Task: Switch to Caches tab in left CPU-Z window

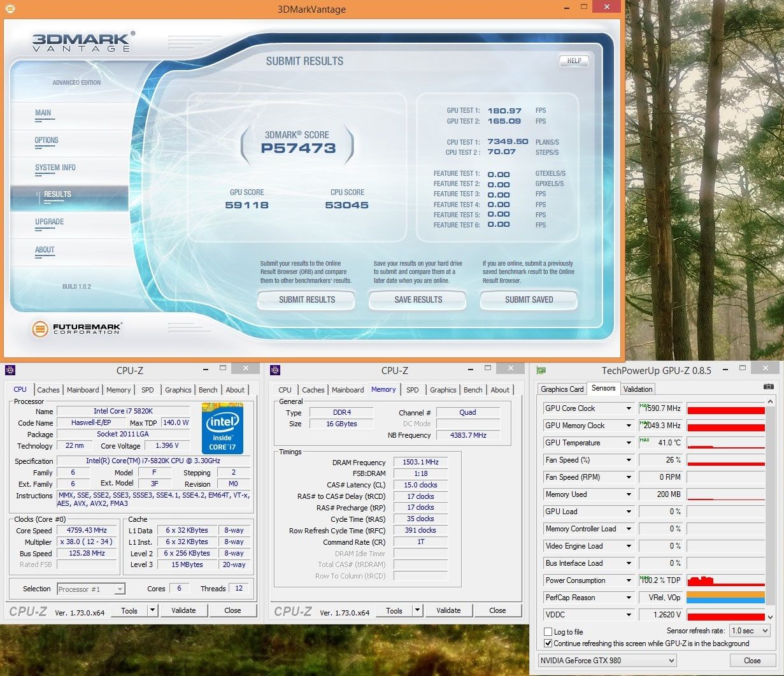Action: coord(48,390)
